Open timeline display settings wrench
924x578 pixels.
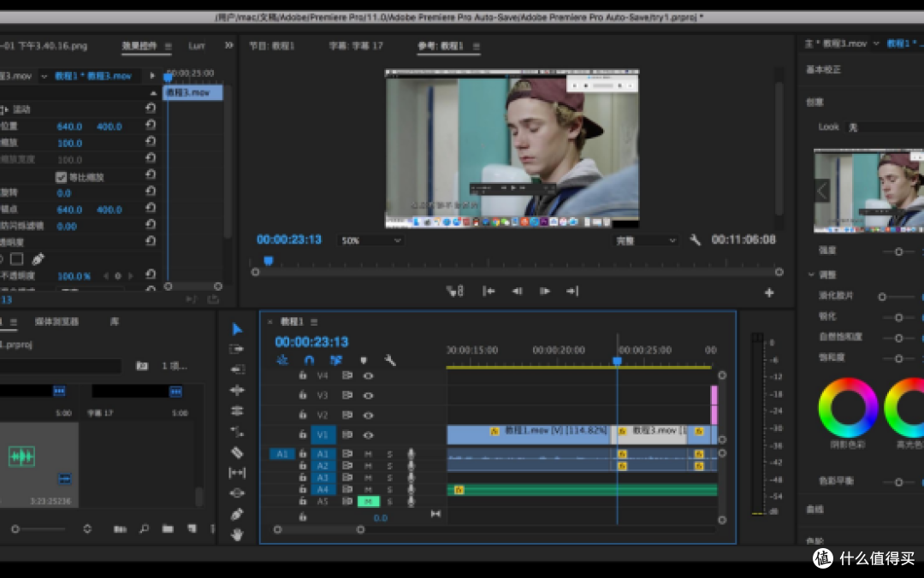point(390,360)
